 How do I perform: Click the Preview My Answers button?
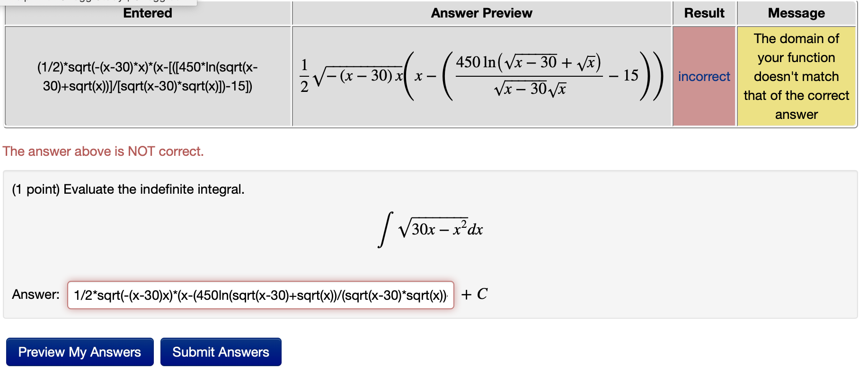[79, 352]
